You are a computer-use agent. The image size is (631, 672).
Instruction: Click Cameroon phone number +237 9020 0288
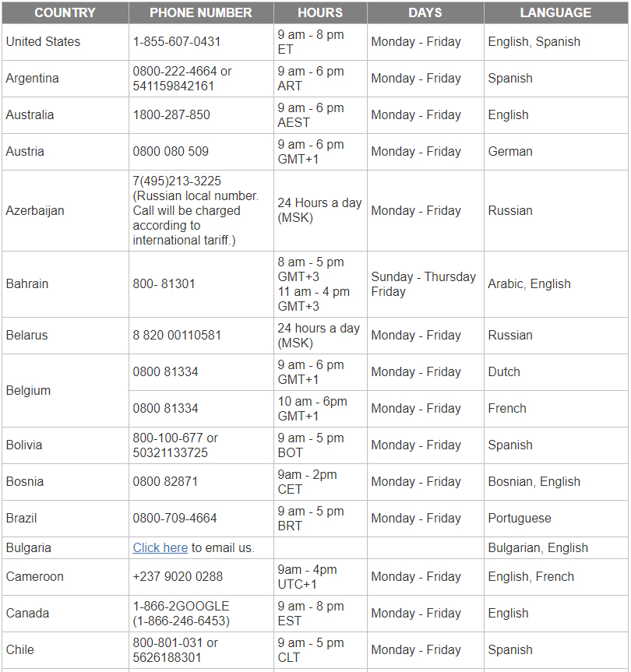pyautogui.click(x=178, y=576)
